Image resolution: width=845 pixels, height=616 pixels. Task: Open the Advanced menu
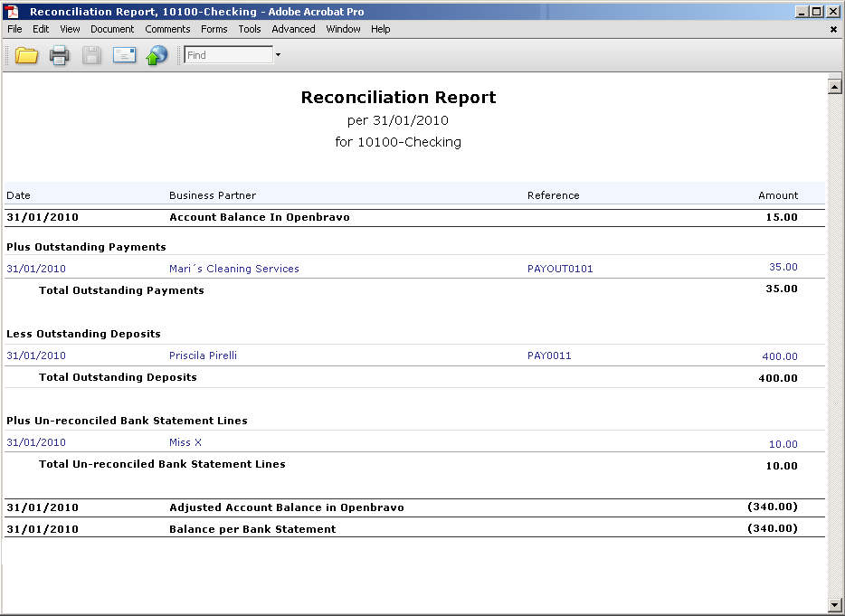pos(293,29)
